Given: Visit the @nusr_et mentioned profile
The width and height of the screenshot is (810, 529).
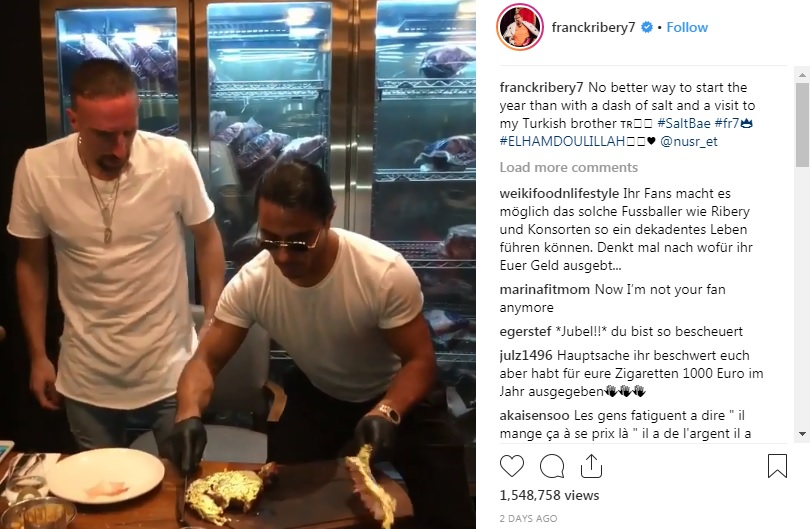Looking at the screenshot, I should 688,142.
